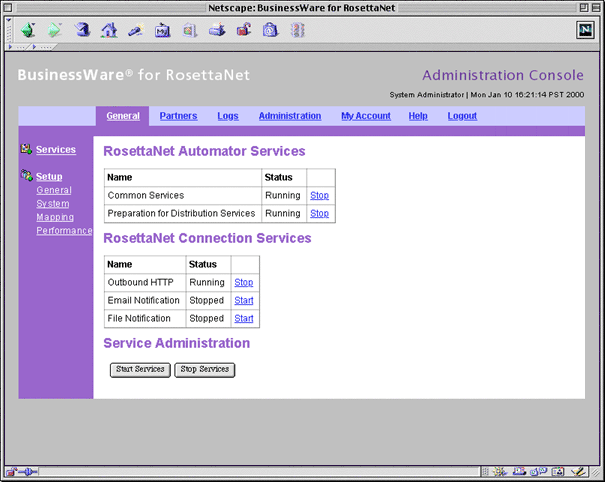The image size is (605, 482).
Task: Click the Stop Services button
Action: pyautogui.click(x=205, y=370)
